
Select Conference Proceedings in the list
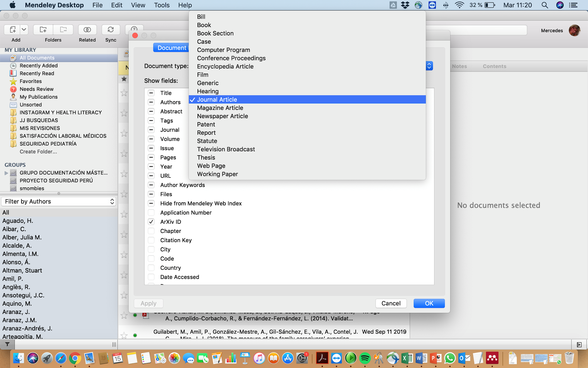[231, 58]
